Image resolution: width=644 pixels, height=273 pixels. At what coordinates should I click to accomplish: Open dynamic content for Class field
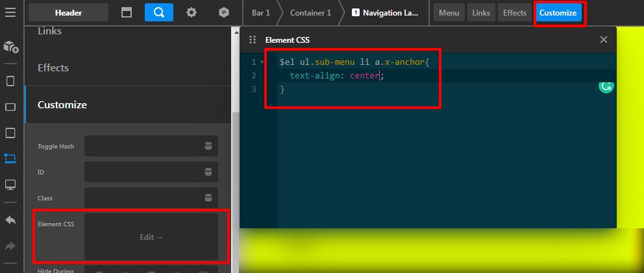(208, 198)
